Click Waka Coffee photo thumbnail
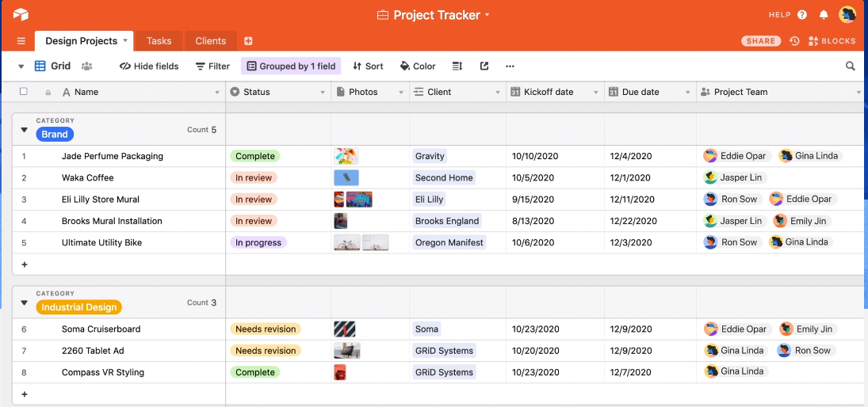The height and width of the screenshot is (407, 868). (346, 177)
